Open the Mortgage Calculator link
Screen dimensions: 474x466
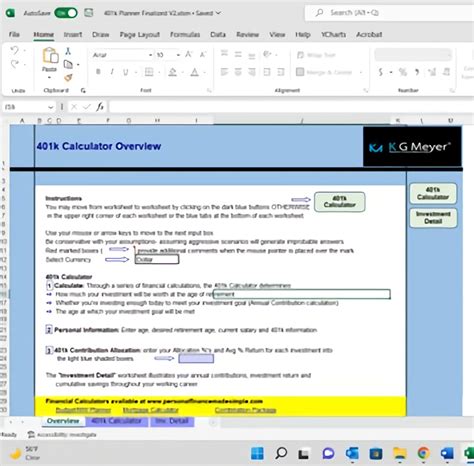coord(151,410)
